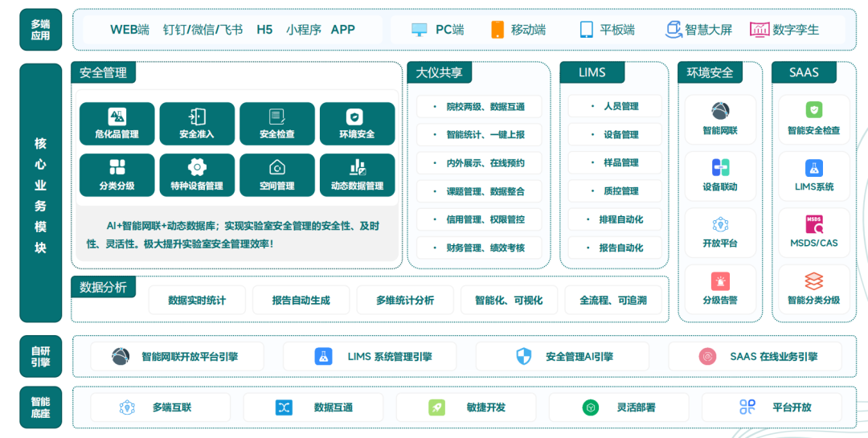Click the 数据实时统计 button

click(197, 300)
